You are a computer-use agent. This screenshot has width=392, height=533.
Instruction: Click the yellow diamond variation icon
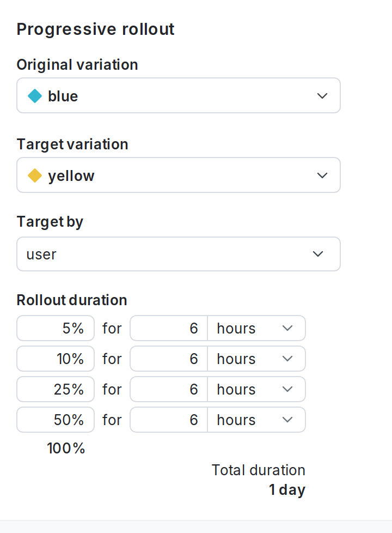pyautogui.click(x=35, y=175)
